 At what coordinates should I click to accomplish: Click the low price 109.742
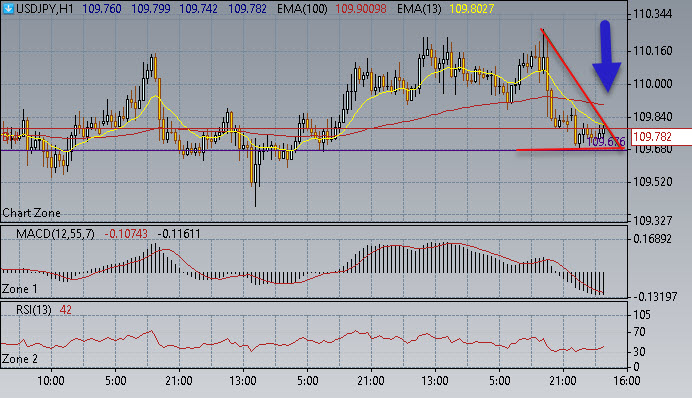coord(198,8)
